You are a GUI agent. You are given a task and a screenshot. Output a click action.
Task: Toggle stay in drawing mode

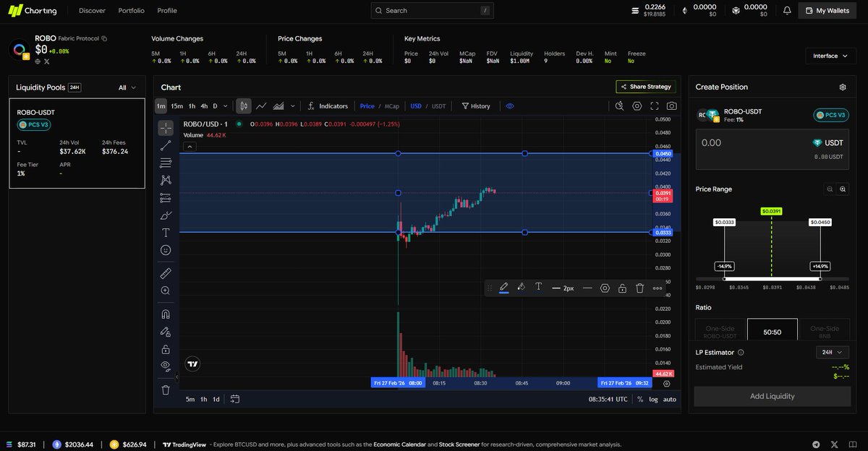(166, 332)
